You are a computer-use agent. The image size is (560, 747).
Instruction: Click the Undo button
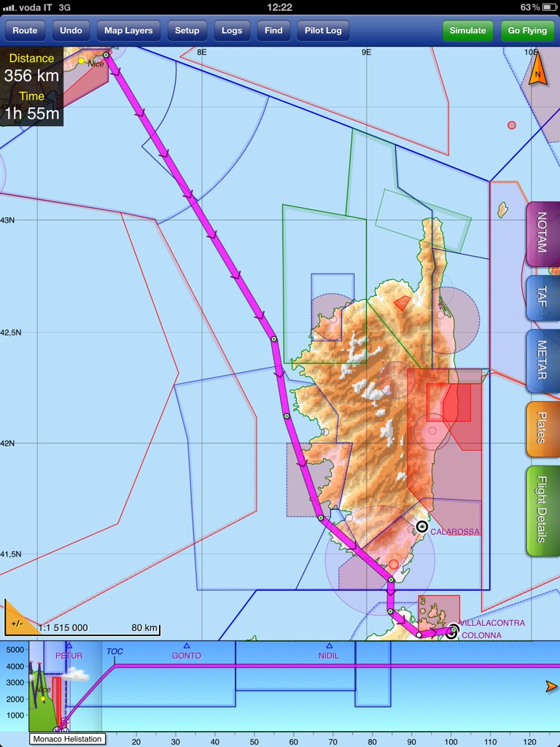point(71,31)
